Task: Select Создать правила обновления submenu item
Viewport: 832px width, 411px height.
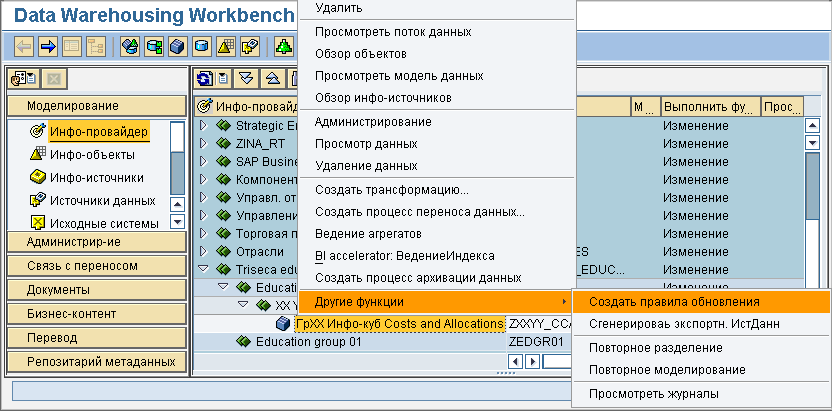Action: coord(701,302)
